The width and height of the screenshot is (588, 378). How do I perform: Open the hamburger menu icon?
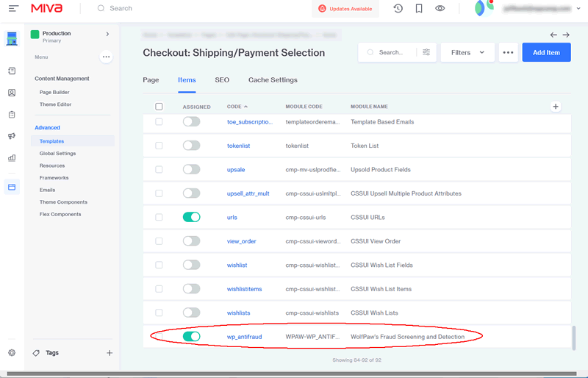(13, 8)
